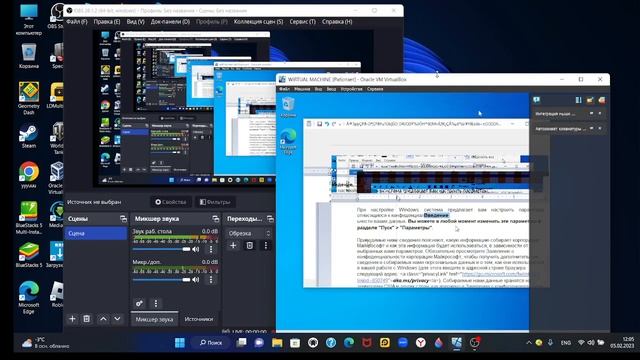Screen dimensions: 640x360
Task: Open host desktop Microsoft Edge shortcut
Action: tap(29, 298)
